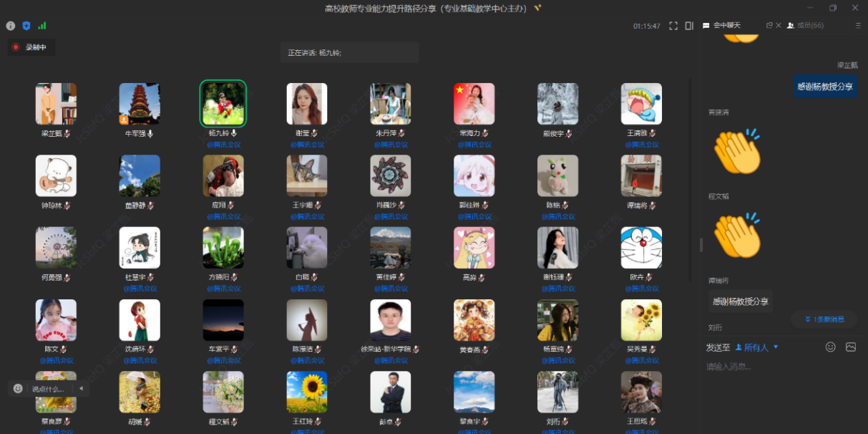Jump to 1条新消息 in chat
This screenshot has height=434, width=868.
click(x=824, y=319)
